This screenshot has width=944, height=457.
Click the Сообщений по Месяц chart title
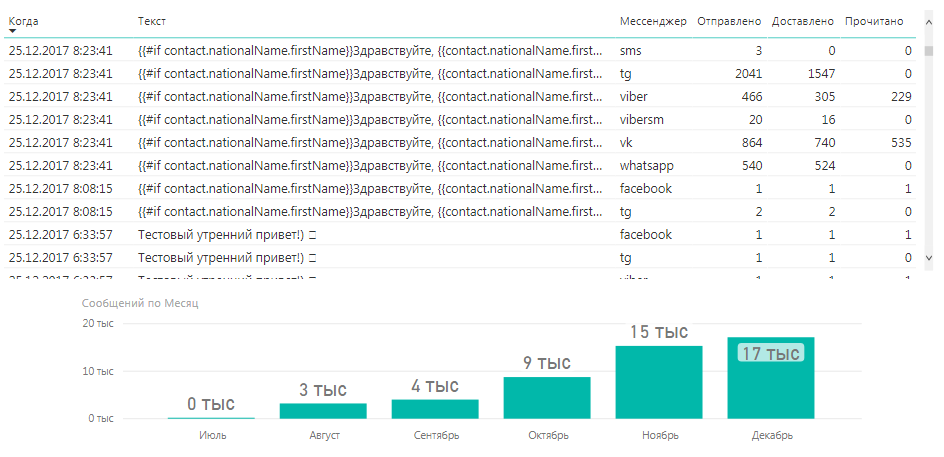click(x=140, y=303)
